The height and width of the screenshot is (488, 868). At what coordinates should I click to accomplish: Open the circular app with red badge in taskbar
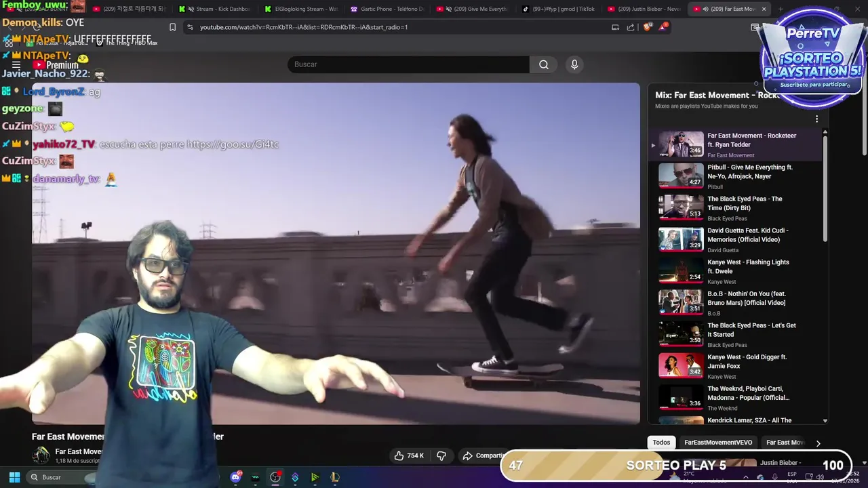[275, 477]
